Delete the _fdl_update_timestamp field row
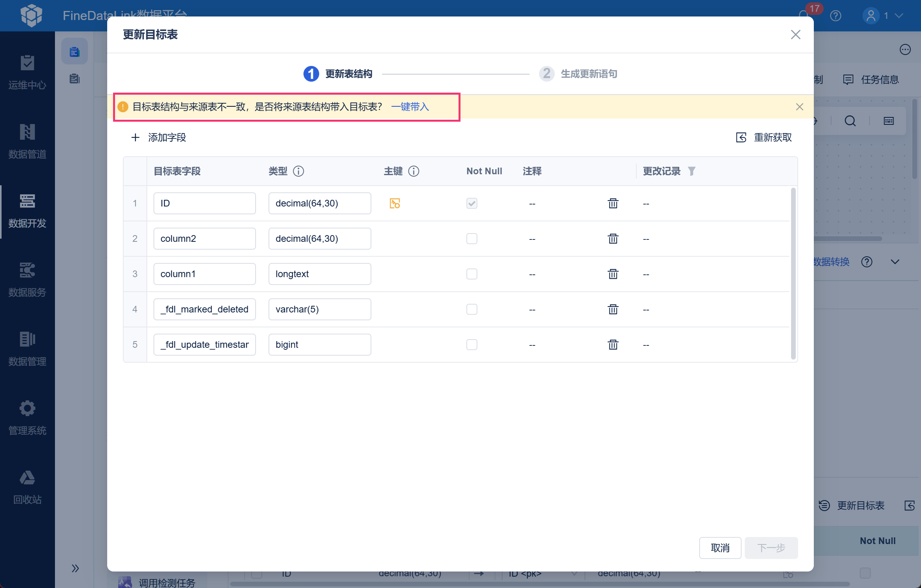The width and height of the screenshot is (921, 588). click(x=613, y=345)
